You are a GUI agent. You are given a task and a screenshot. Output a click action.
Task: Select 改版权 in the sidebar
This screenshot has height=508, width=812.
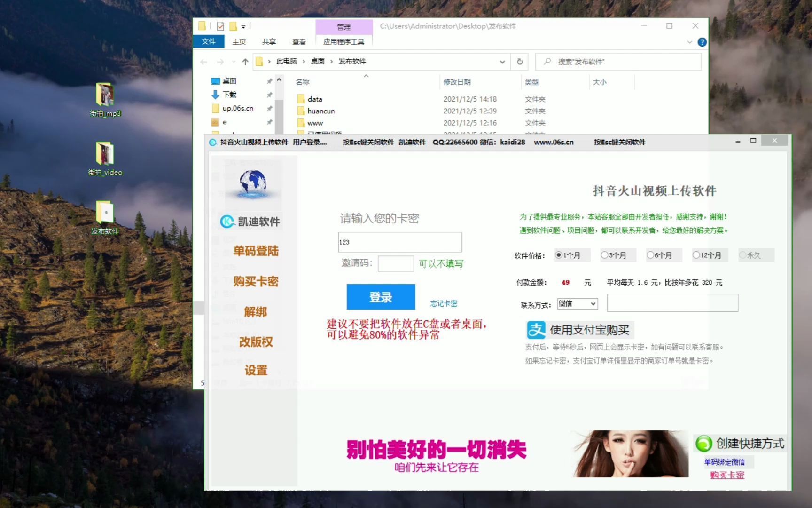(256, 342)
